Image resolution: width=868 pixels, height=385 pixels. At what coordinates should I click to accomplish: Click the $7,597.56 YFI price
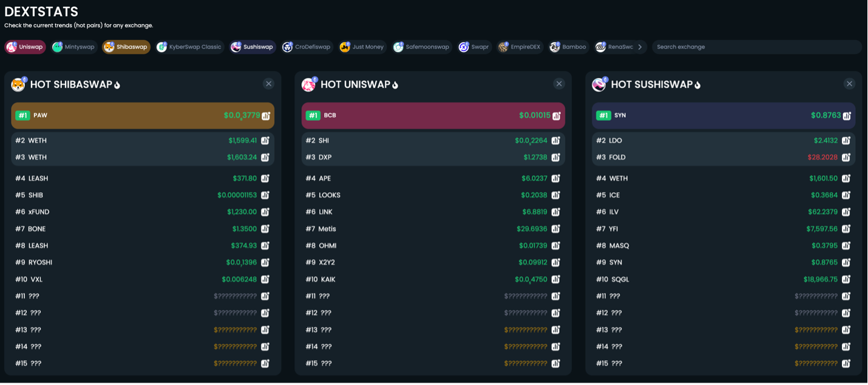(x=822, y=229)
